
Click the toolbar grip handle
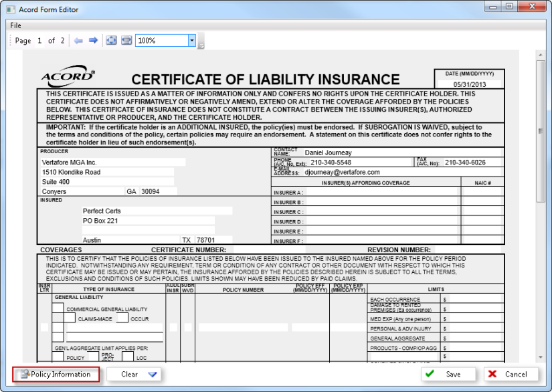click(11, 41)
